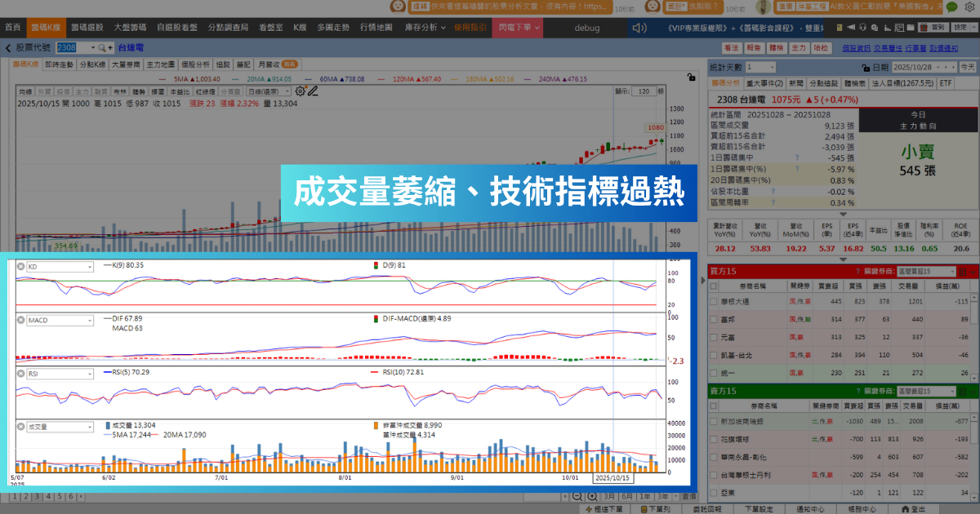Select the 1年 range button
This screenshot has height=514, width=980.
pos(645,496)
